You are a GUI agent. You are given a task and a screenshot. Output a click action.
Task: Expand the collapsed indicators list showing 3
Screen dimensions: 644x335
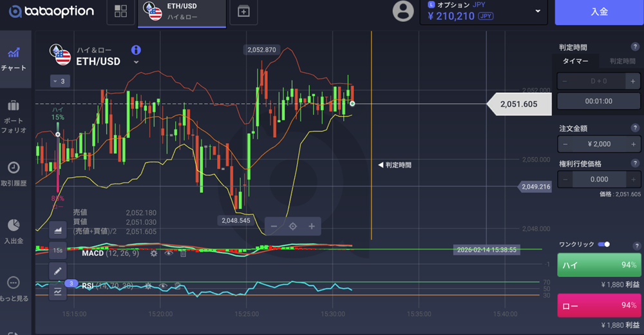point(59,81)
